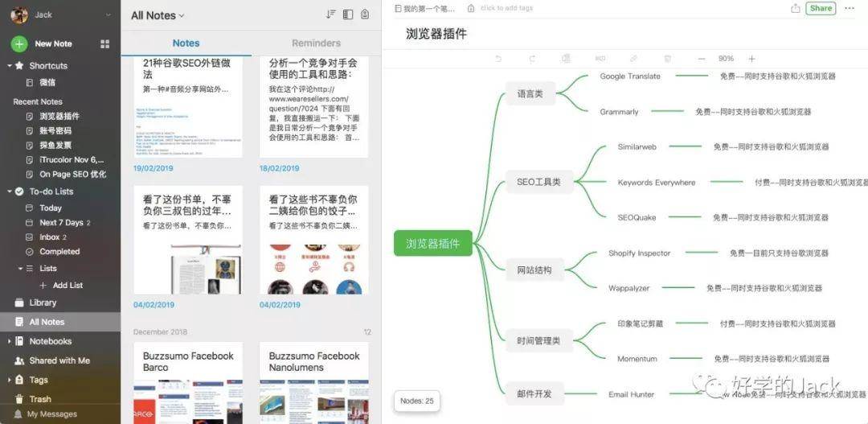Click the Shortcuts star icon

click(x=19, y=65)
